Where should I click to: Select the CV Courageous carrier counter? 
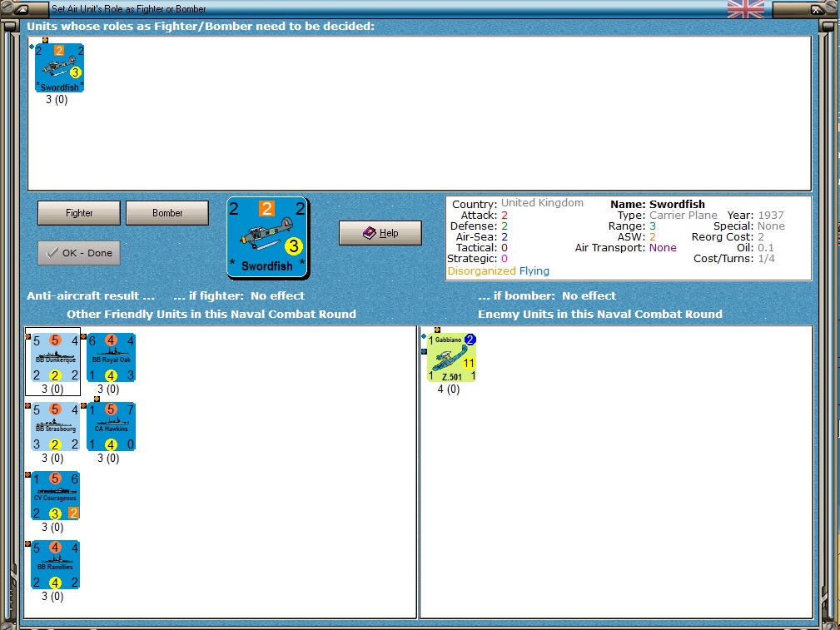[x=55, y=495]
